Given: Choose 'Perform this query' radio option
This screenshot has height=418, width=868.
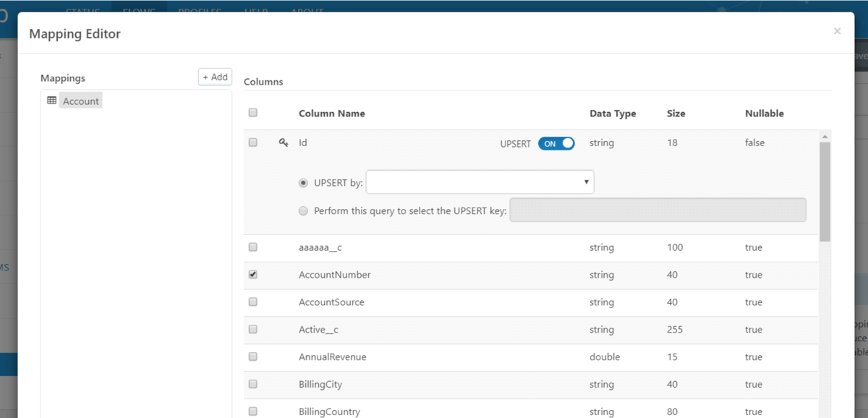Looking at the screenshot, I should (304, 211).
